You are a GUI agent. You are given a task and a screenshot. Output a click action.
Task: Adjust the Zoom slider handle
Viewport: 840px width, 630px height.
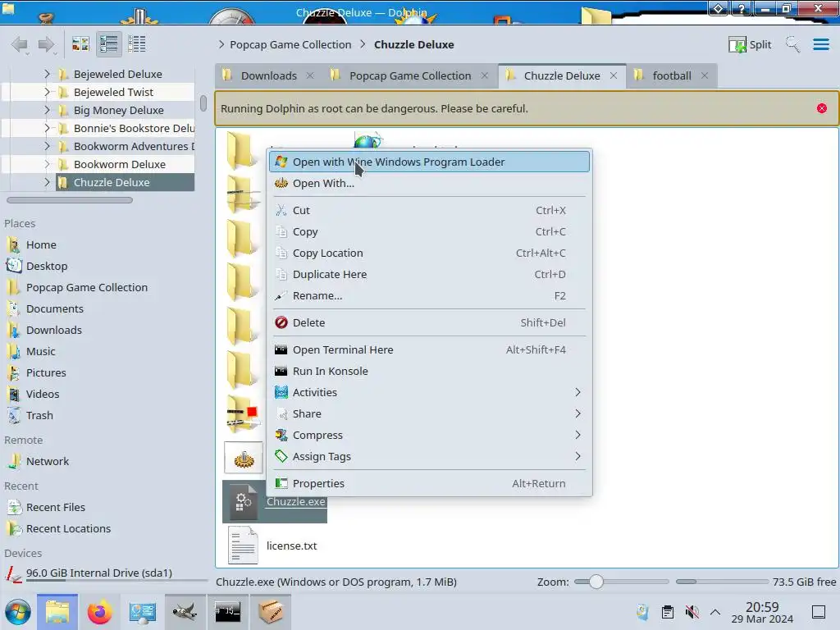[x=596, y=582]
